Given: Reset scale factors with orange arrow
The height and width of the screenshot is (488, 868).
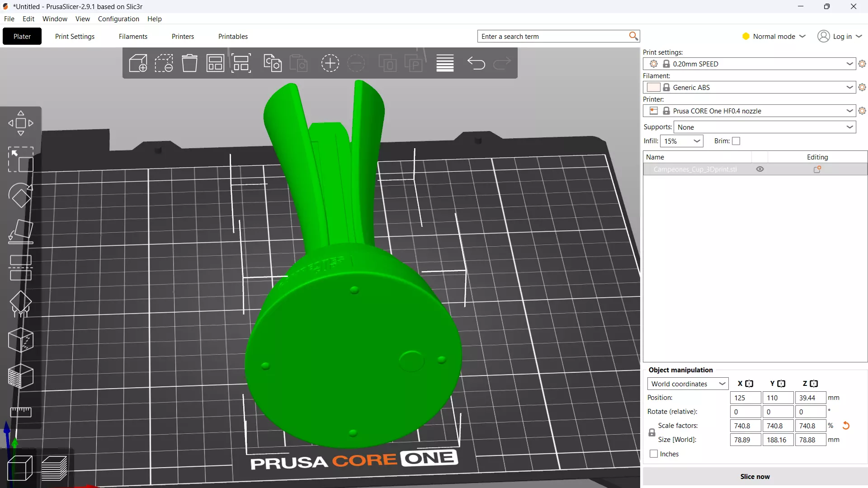Looking at the screenshot, I should pyautogui.click(x=846, y=426).
